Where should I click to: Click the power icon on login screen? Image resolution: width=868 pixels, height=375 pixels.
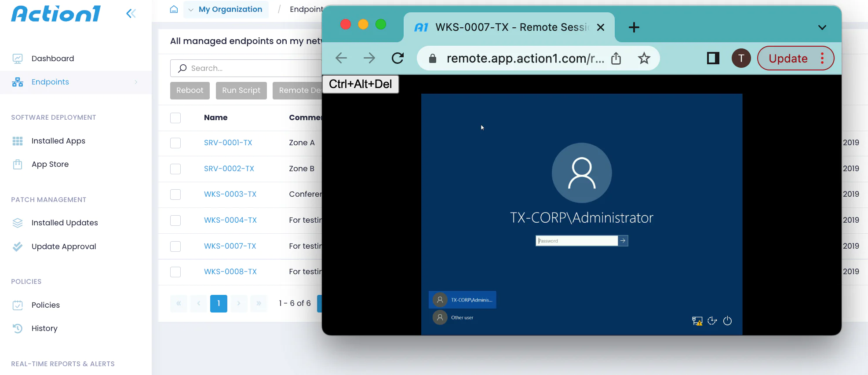coord(727,321)
